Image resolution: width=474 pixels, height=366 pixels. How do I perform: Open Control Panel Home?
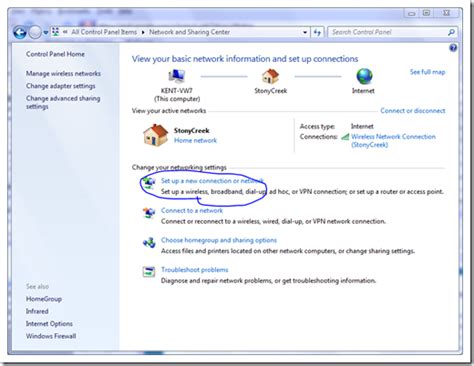55,54
